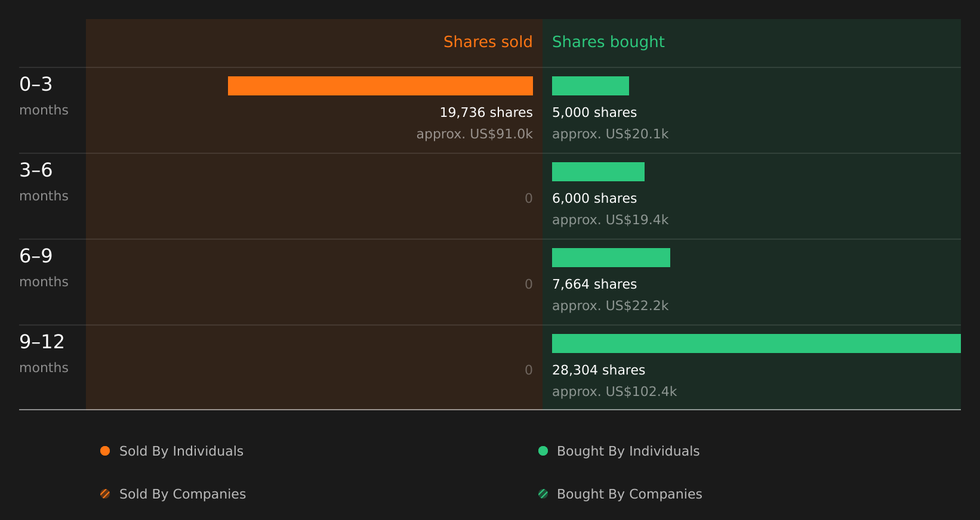The width and height of the screenshot is (980, 520).
Task: Click the green 6–9 months shares bought bar
Action: point(611,258)
